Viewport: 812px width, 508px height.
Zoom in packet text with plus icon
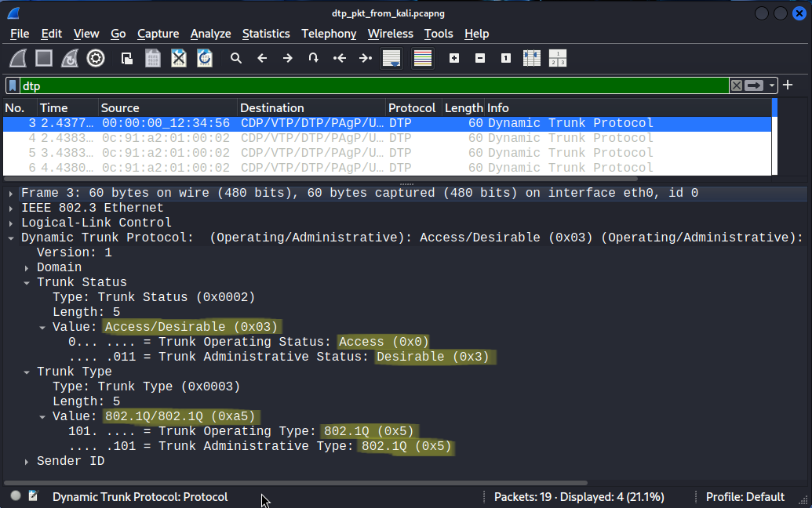point(453,58)
